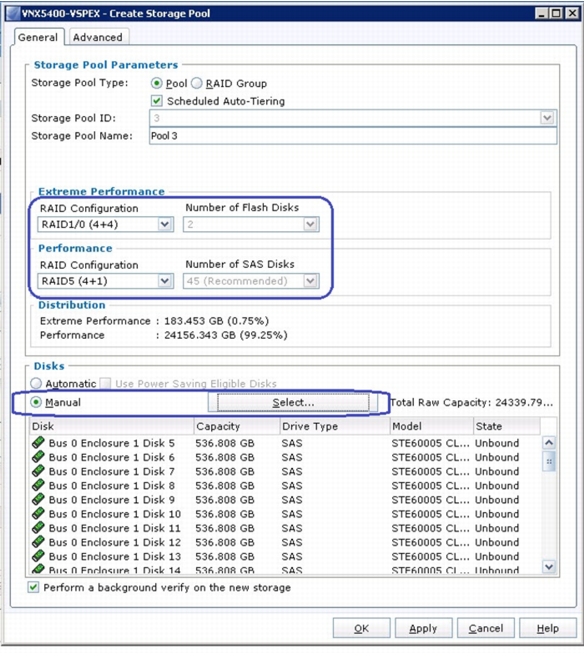Click disk icon for Bus 0 Enclosure 1 Disk 10
The width and height of the screenshot is (587, 668).
pyautogui.click(x=38, y=514)
